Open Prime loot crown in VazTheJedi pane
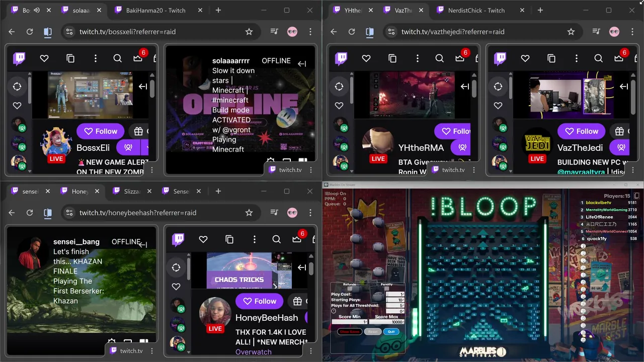 619,58
